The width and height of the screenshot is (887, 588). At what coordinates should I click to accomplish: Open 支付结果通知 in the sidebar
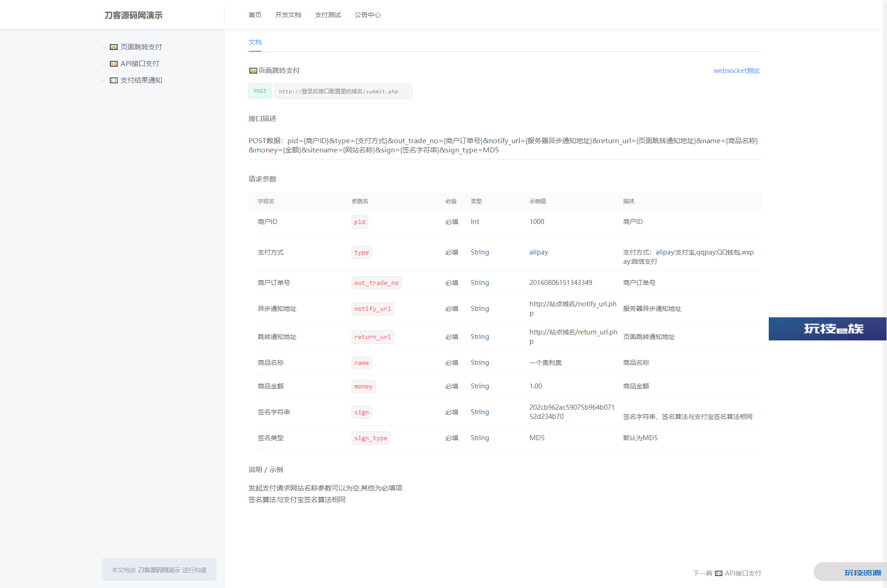141,80
